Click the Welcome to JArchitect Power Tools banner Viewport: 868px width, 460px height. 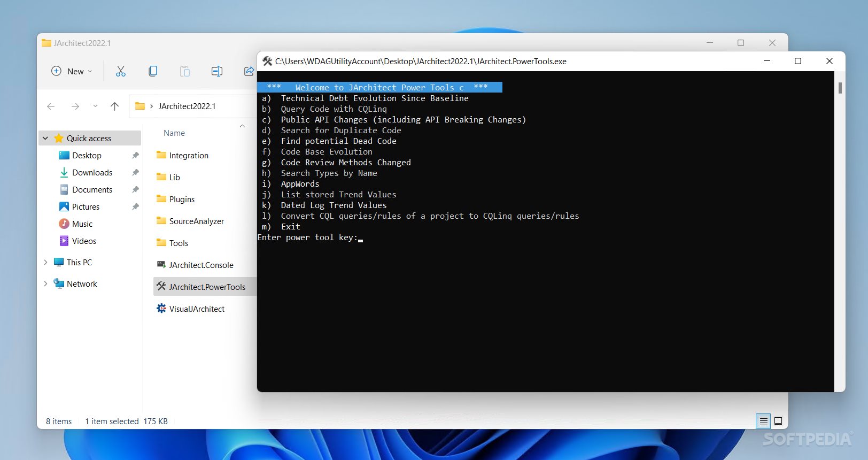click(379, 87)
